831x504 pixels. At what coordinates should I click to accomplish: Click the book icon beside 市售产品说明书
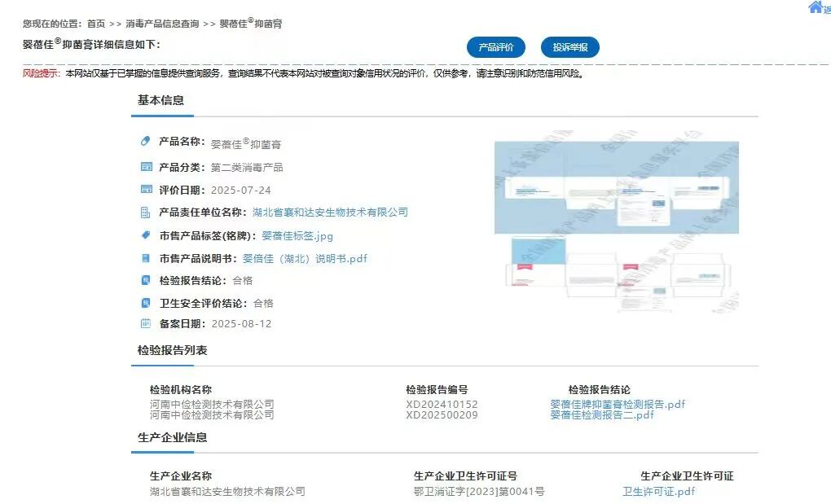[x=146, y=258]
